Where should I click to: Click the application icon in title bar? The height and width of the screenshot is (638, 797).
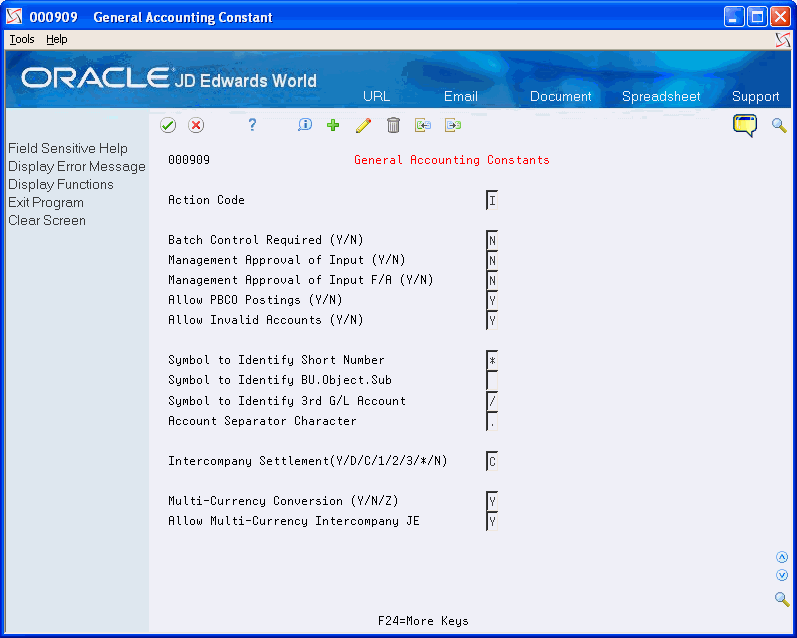(x=14, y=17)
